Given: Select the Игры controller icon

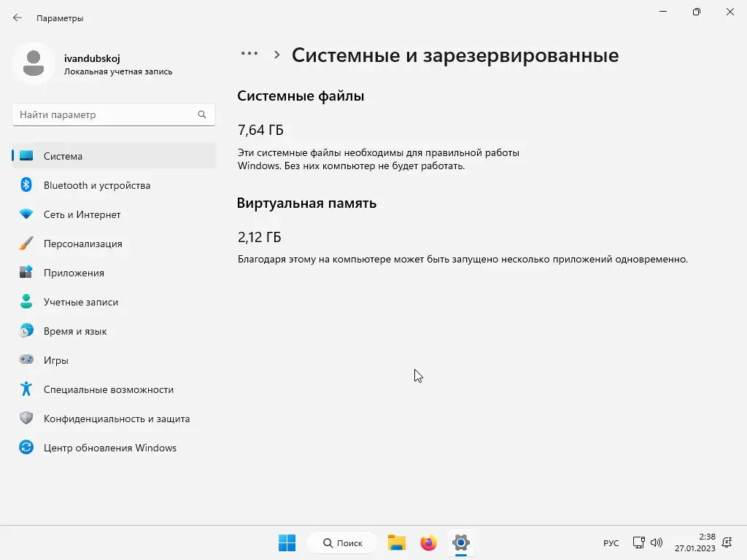Looking at the screenshot, I should click(x=26, y=360).
